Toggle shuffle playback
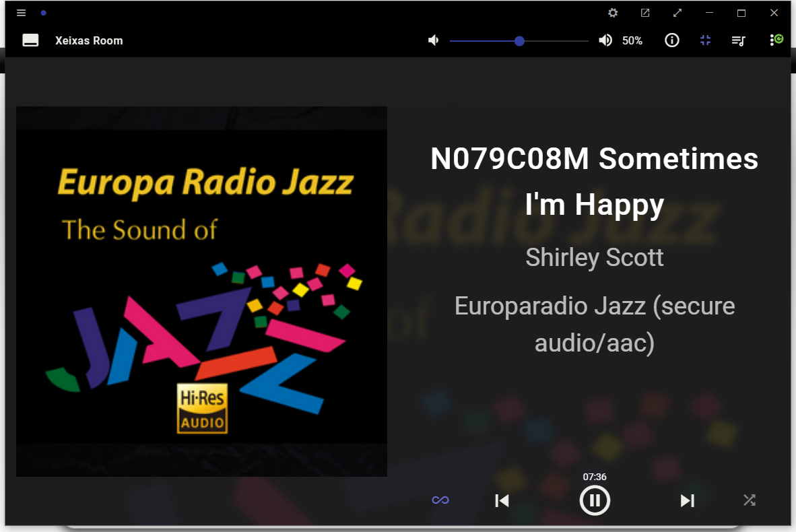 pyautogui.click(x=750, y=500)
